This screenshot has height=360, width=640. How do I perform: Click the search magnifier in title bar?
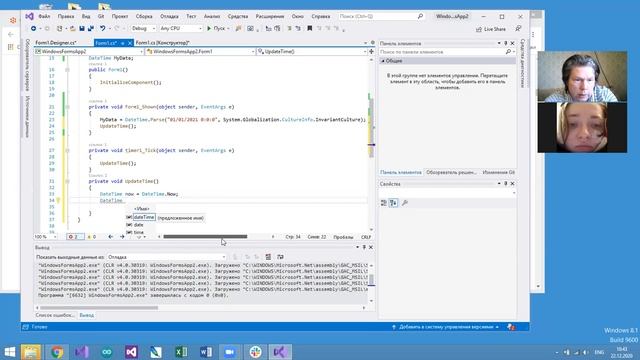pos(420,16)
